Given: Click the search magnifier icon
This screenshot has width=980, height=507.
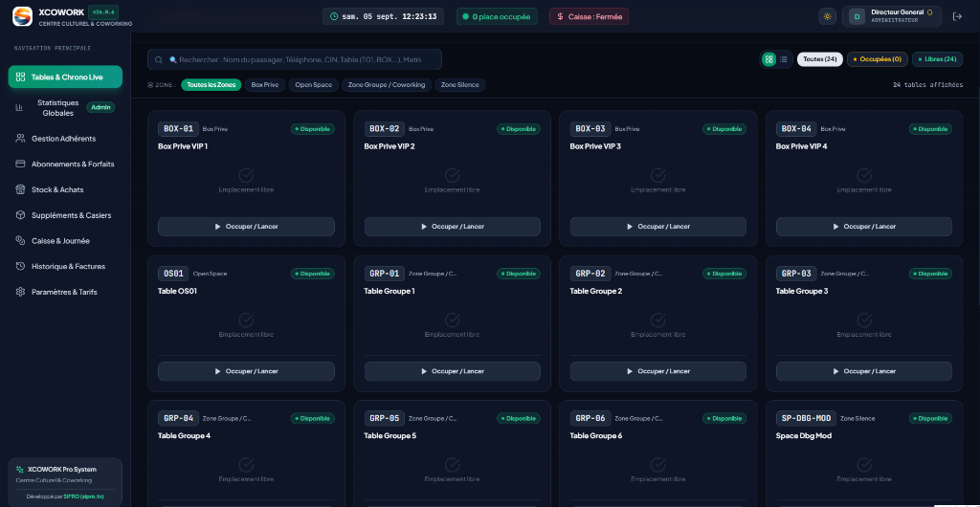Looking at the screenshot, I should click(x=158, y=60).
